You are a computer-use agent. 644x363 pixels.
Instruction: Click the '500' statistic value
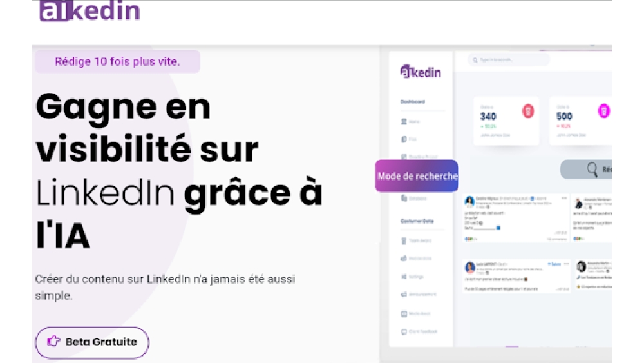[564, 116]
